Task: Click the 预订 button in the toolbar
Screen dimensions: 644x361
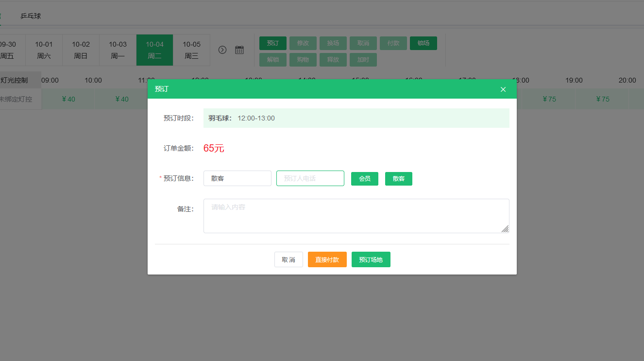Action: click(x=272, y=43)
